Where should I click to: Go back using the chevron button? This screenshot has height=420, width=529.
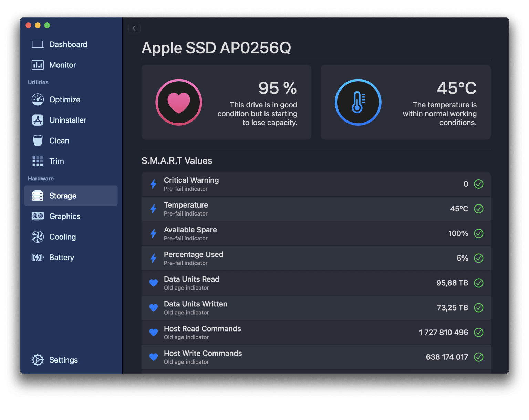click(x=134, y=28)
